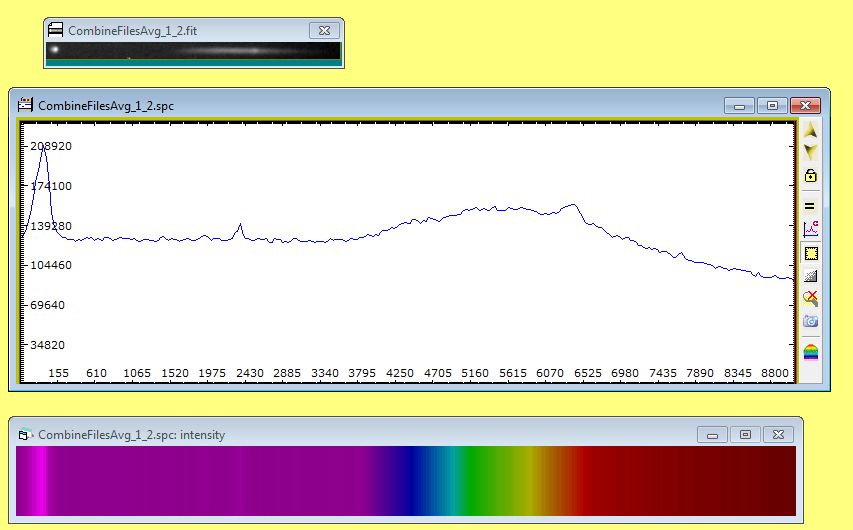Toggle the padlock lock icon
Image resolution: width=853 pixels, height=530 pixels.
click(811, 176)
